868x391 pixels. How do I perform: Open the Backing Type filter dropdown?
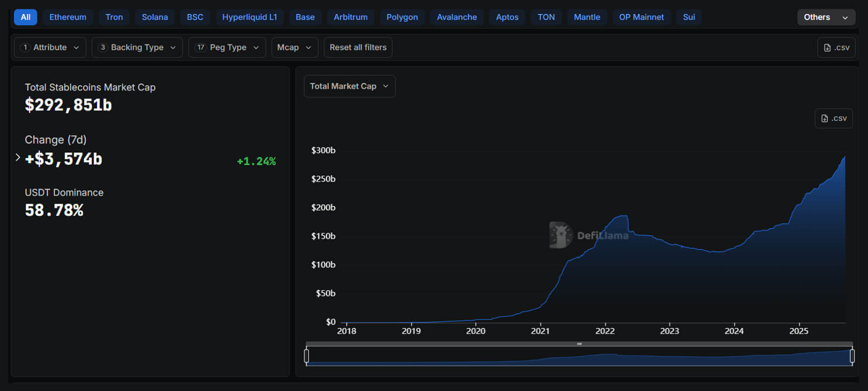pyautogui.click(x=137, y=47)
